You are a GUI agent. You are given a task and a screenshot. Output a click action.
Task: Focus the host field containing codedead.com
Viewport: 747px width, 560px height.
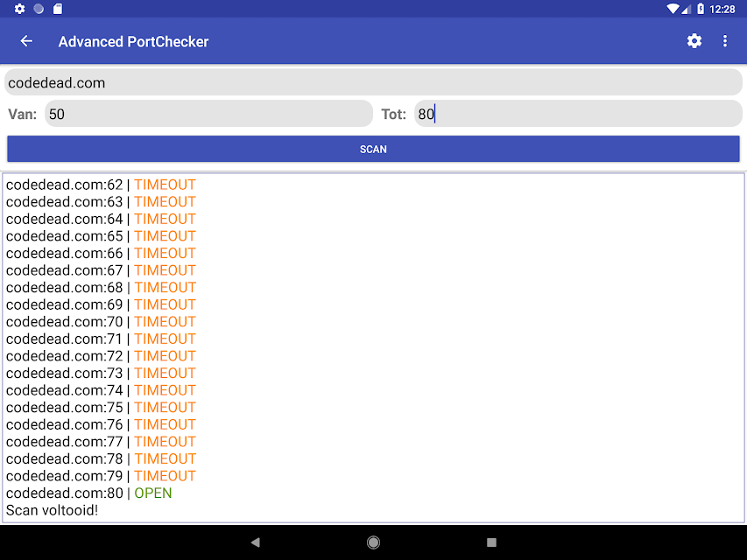pyautogui.click(x=373, y=82)
